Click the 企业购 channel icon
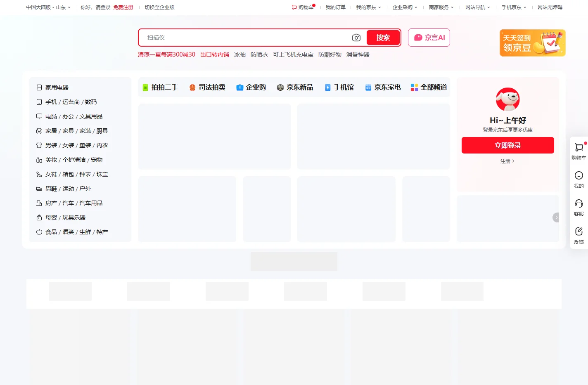This screenshot has width=588, height=385. point(239,87)
